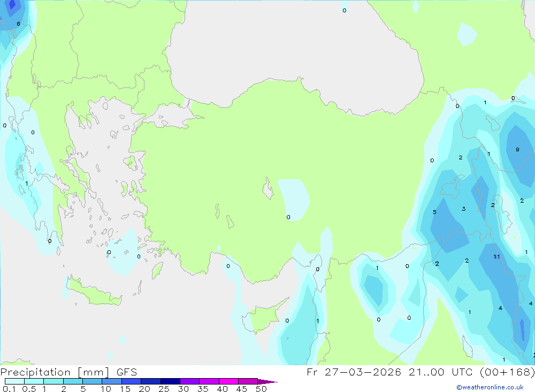
Task: Click precipitation value '11' on the map
Action: coord(496,257)
